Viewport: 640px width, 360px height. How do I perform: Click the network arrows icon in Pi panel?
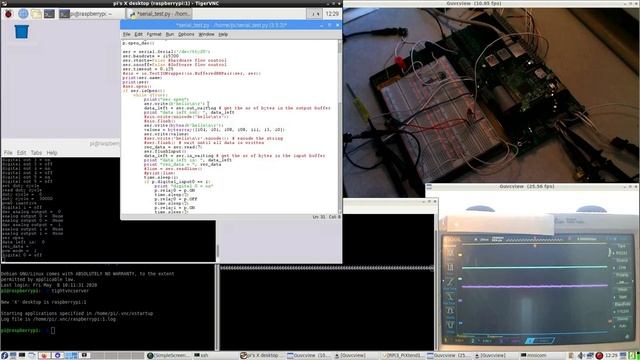[x=314, y=14]
